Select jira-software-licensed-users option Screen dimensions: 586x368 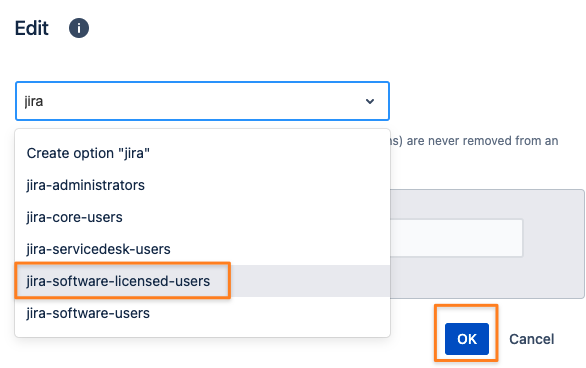coord(202,281)
